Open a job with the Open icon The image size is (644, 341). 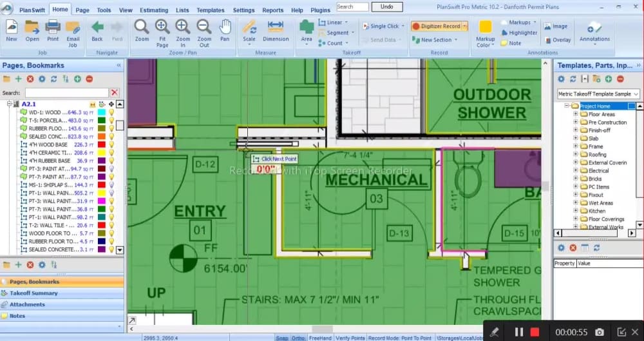[x=32, y=31]
